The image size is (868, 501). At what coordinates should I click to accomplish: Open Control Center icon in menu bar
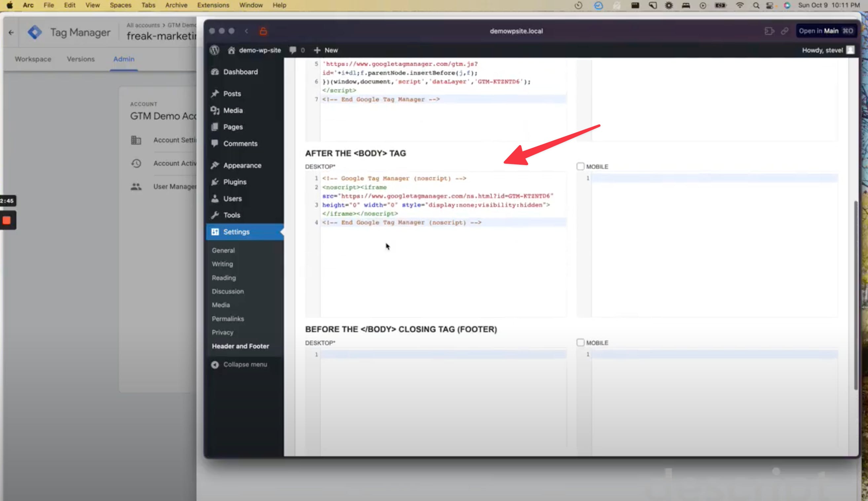point(770,5)
